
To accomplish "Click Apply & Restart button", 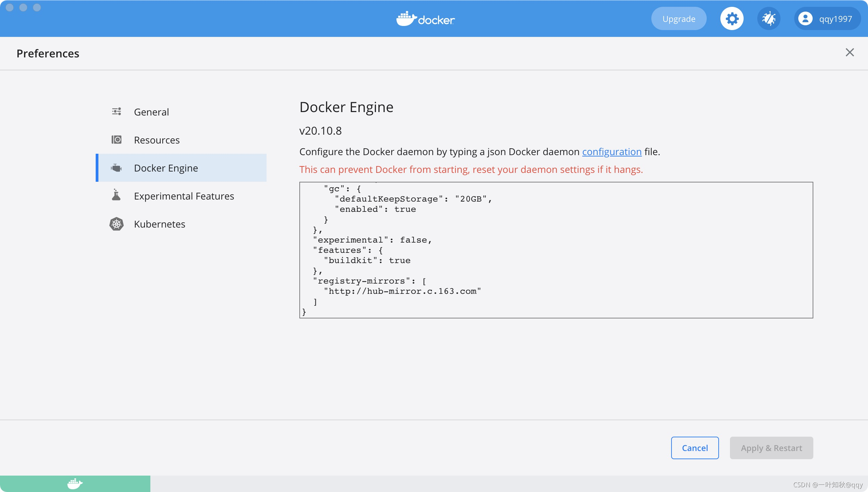I will click(x=771, y=448).
